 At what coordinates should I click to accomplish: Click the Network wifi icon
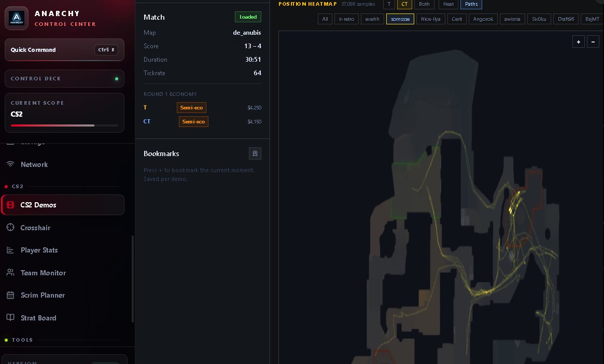pyautogui.click(x=10, y=164)
